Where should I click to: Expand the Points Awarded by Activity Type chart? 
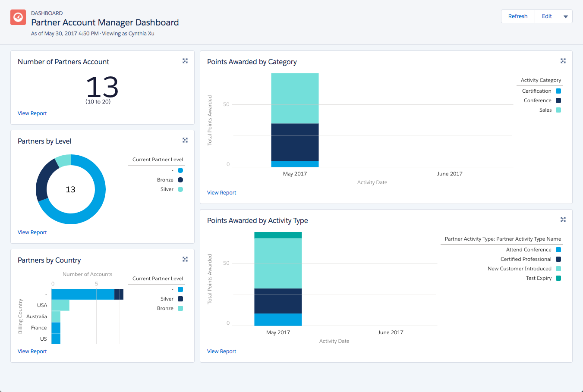pos(563,220)
